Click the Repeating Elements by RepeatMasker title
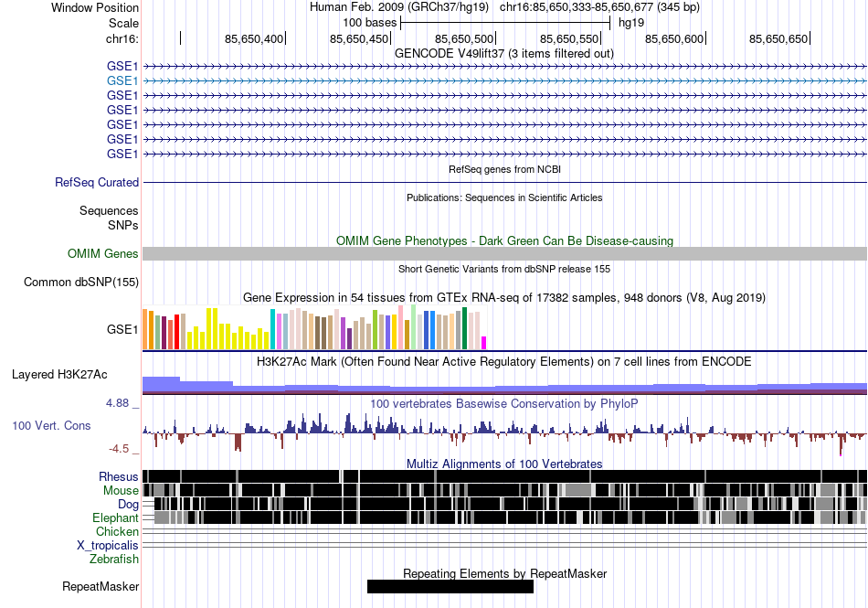The image size is (868, 608). pos(505,573)
